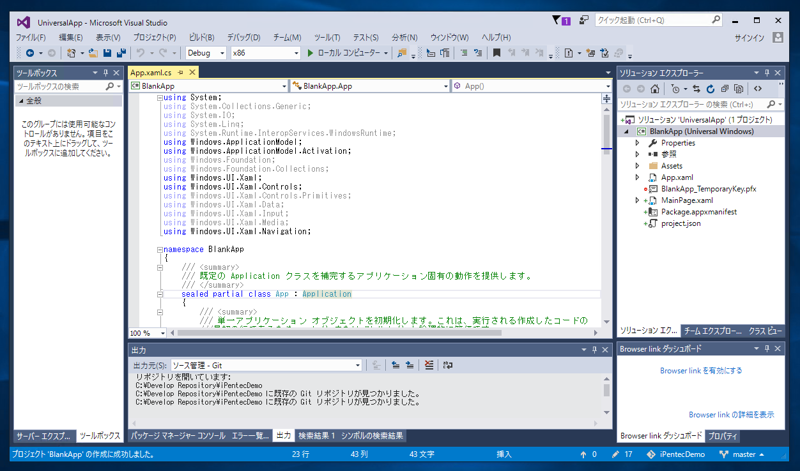Click the New Project toolbar icon

pyautogui.click(x=71, y=53)
